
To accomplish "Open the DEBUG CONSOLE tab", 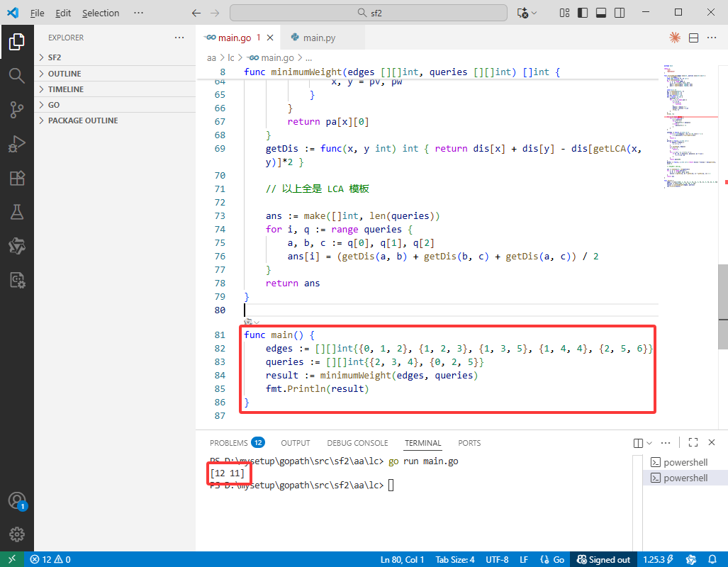I will pos(357,443).
